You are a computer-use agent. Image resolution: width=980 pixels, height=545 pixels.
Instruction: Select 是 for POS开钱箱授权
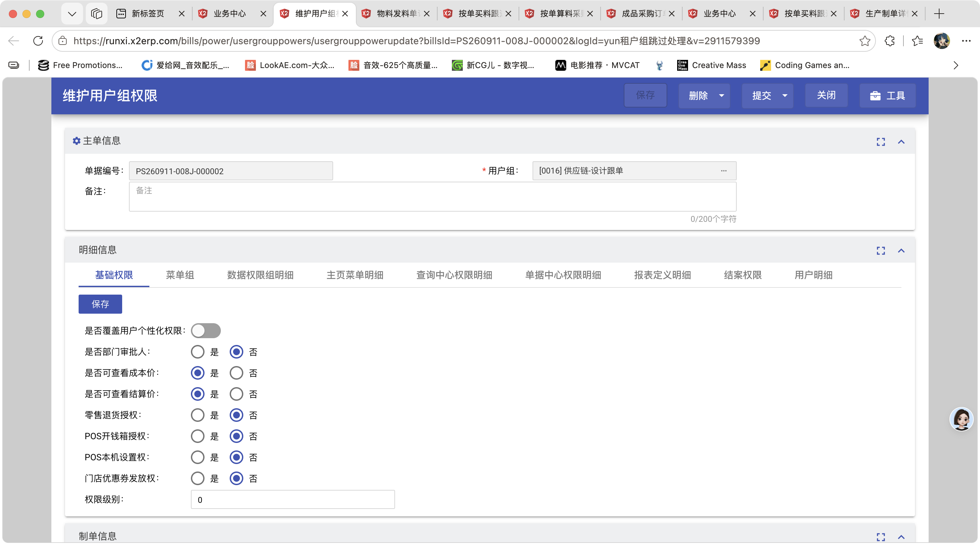coord(197,436)
